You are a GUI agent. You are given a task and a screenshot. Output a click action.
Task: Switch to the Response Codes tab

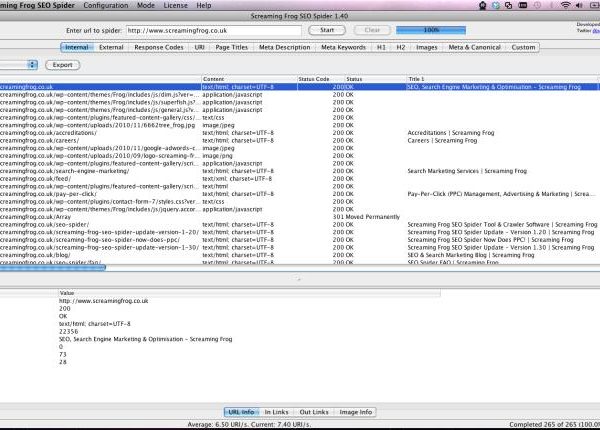[x=159, y=47]
